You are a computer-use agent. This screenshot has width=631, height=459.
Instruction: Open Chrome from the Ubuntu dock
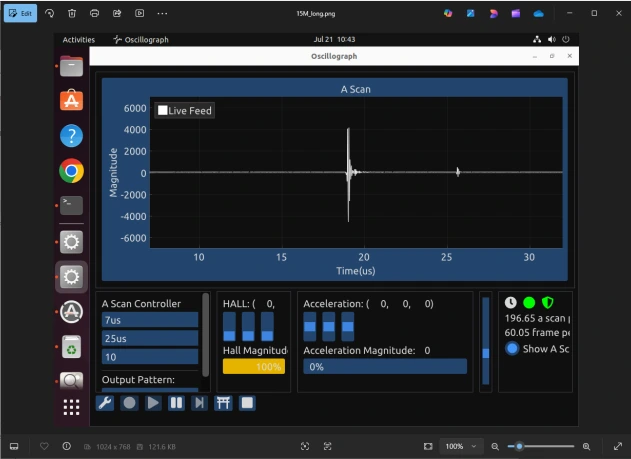(x=71, y=171)
